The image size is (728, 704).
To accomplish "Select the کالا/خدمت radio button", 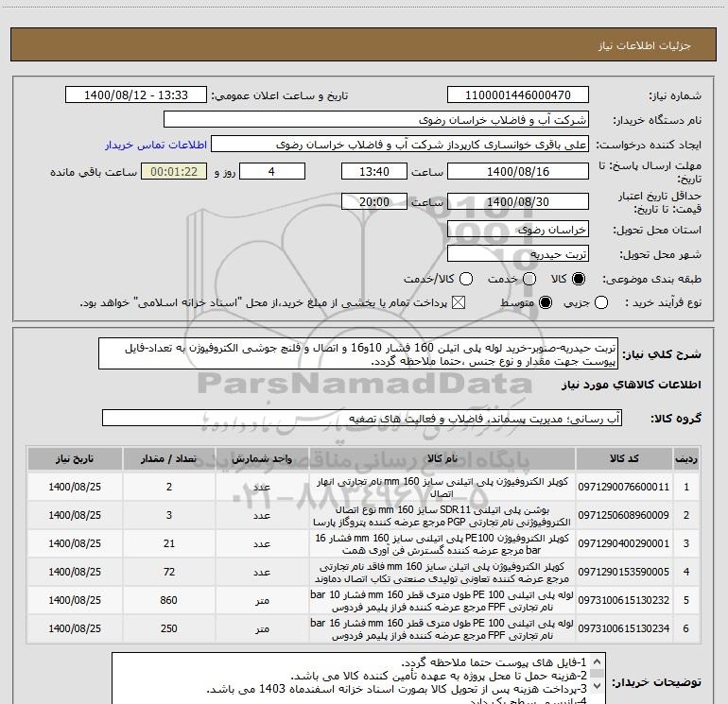I will tap(466, 279).
